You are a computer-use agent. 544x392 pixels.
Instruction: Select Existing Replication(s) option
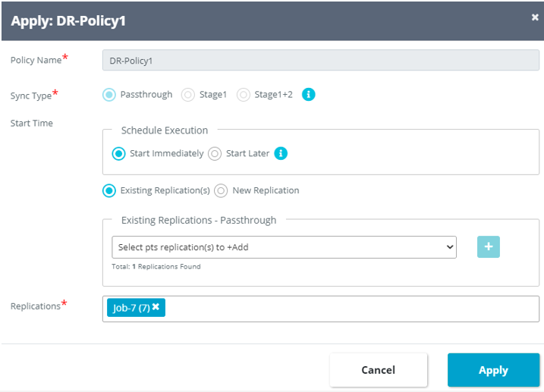click(109, 190)
